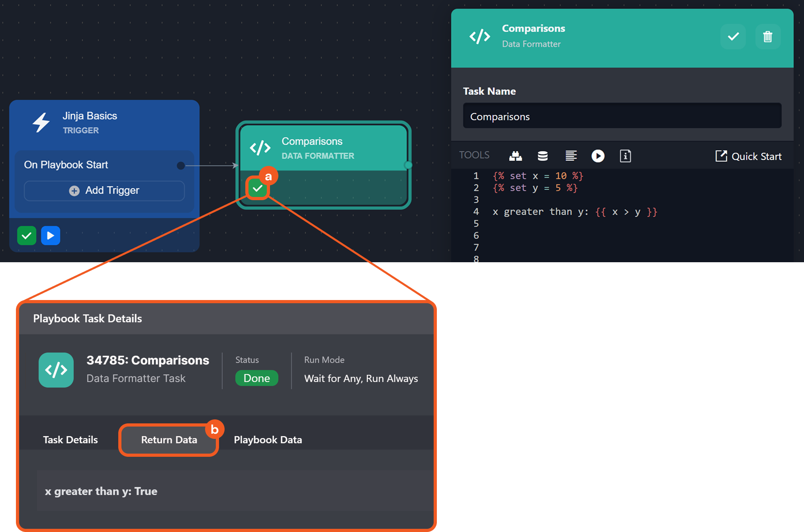Click the text-align lines tool icon
Image resolution: width=804 pixels, height=532 pixels.
pos(571,156)
